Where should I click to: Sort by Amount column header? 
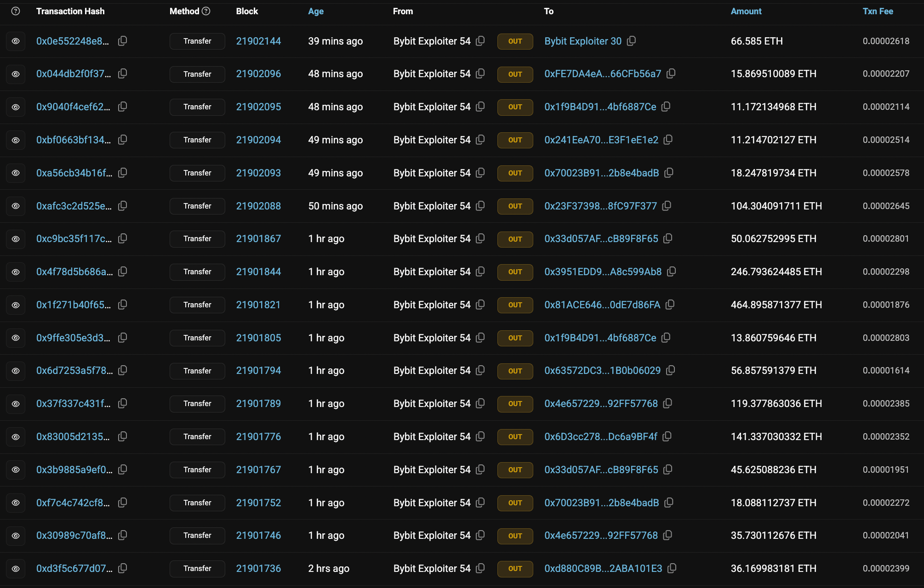pyautogui.click(x=746, y=11)
